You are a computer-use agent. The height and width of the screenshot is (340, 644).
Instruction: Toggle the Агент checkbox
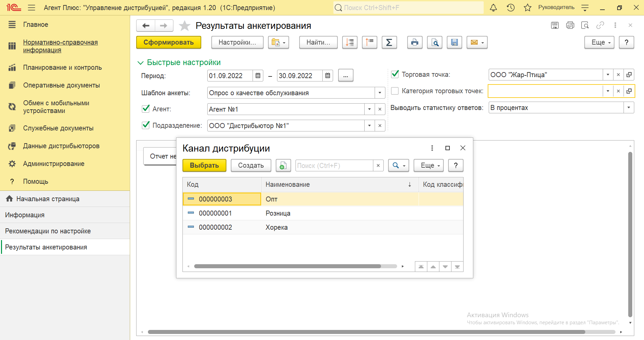point(146,109)
